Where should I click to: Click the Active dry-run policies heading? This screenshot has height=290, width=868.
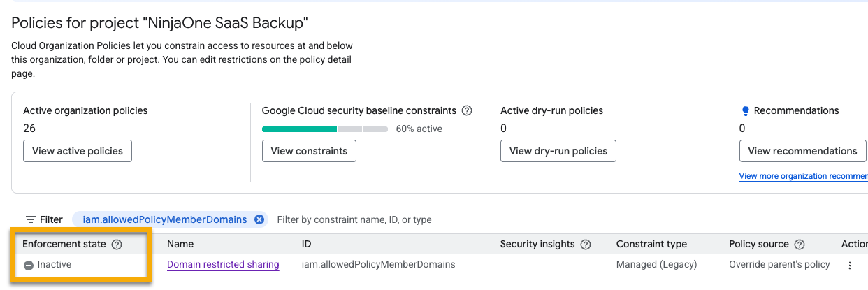pyautogui.click(x=551, y=110)
